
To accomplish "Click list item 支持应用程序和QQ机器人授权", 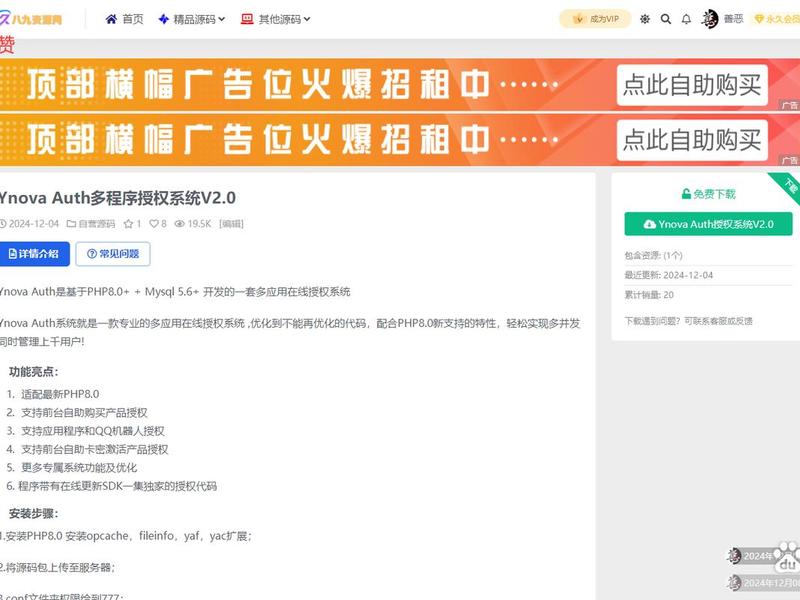I will click(x=93, y=431).
